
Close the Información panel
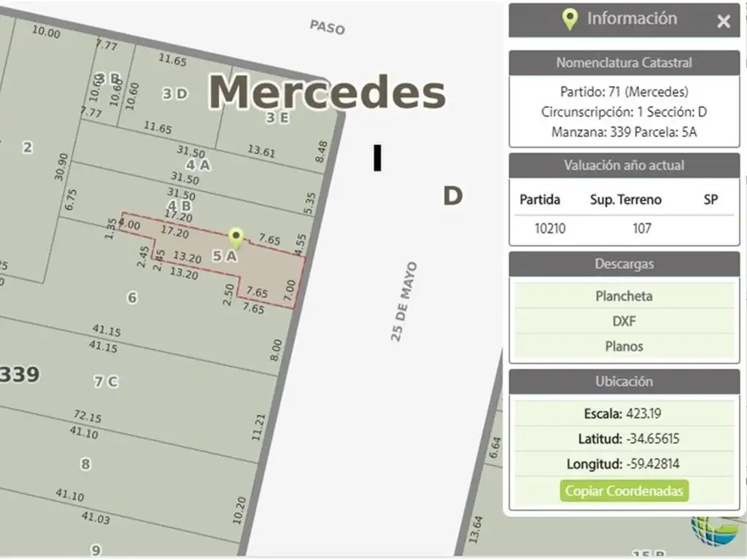[x=723, y=22]
